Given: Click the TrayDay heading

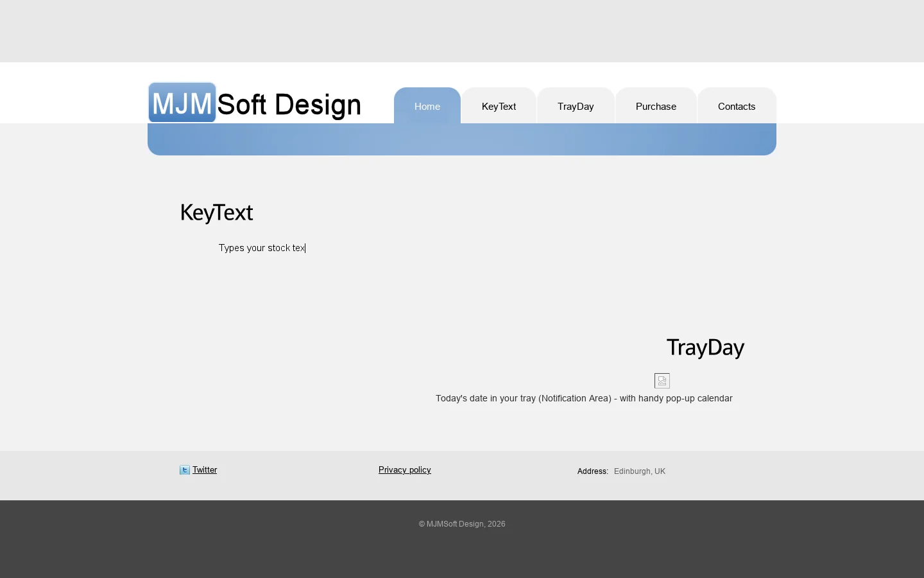Looking at the screenshot, I should (705, 347).
